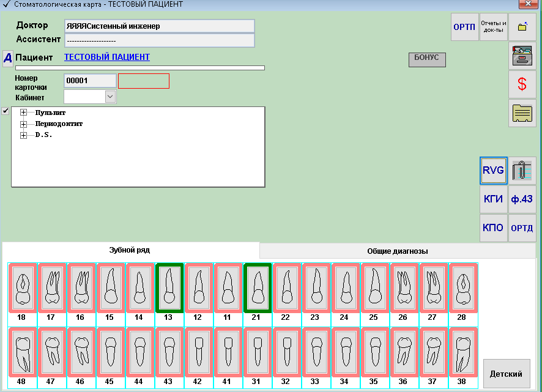Viewport: 542px width, 392px height.
Task: Open the yellow notes sheet icon
Action: pos(522,113)
